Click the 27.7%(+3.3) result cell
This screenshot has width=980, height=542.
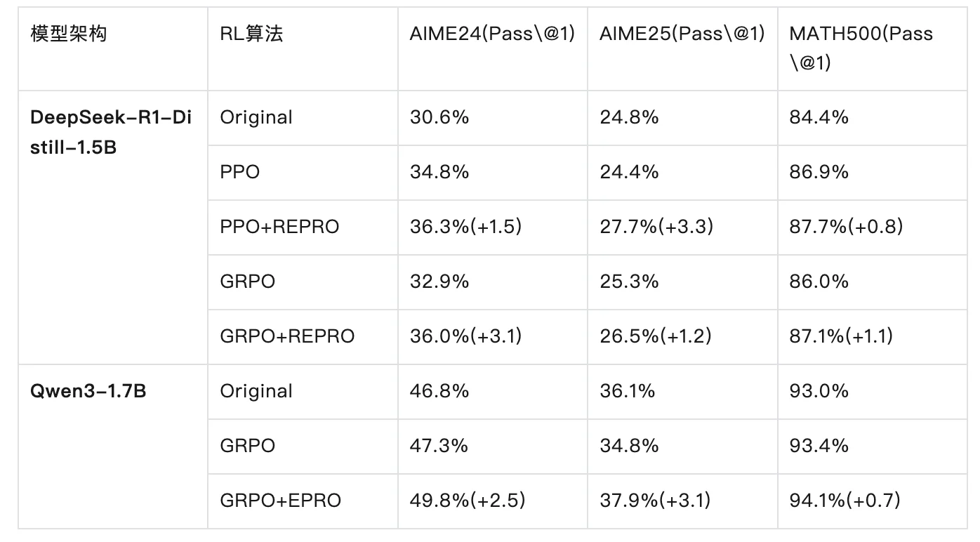[x=656, y=227]
